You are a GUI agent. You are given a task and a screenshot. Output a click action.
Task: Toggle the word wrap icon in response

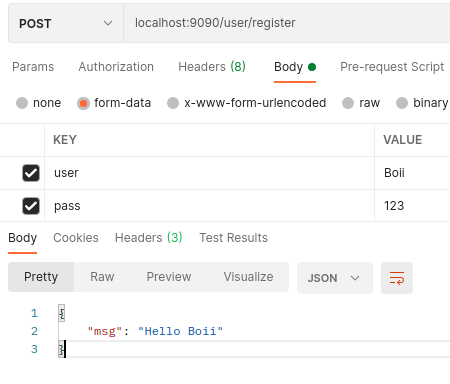click(397, 278)
